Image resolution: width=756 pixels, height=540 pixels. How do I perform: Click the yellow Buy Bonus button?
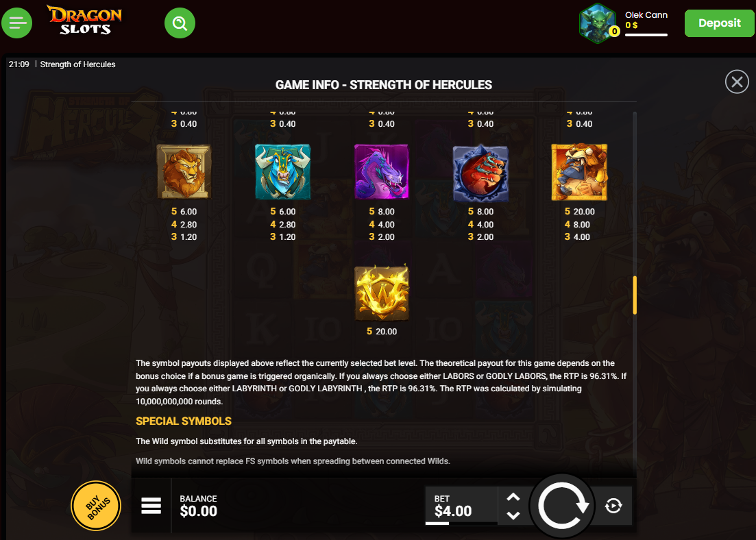click(x=96, y=506)
